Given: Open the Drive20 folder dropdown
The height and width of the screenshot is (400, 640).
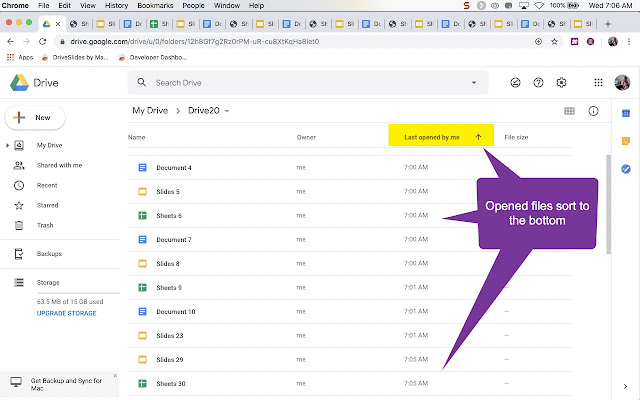Looking at the screenshot, I should 228,110.
